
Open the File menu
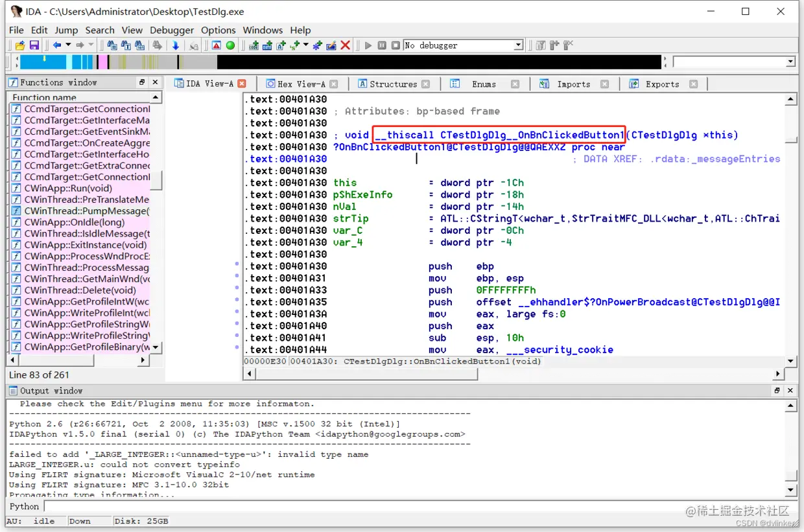click(16, 30)
